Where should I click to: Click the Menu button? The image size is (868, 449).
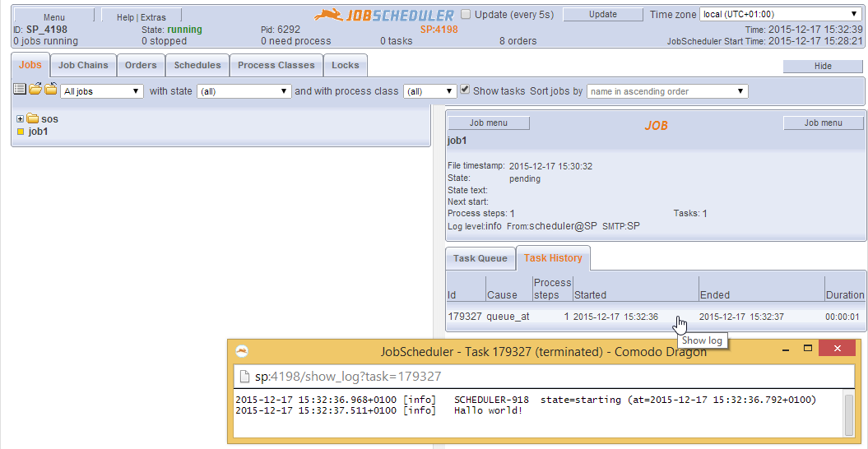click(53, 16)
